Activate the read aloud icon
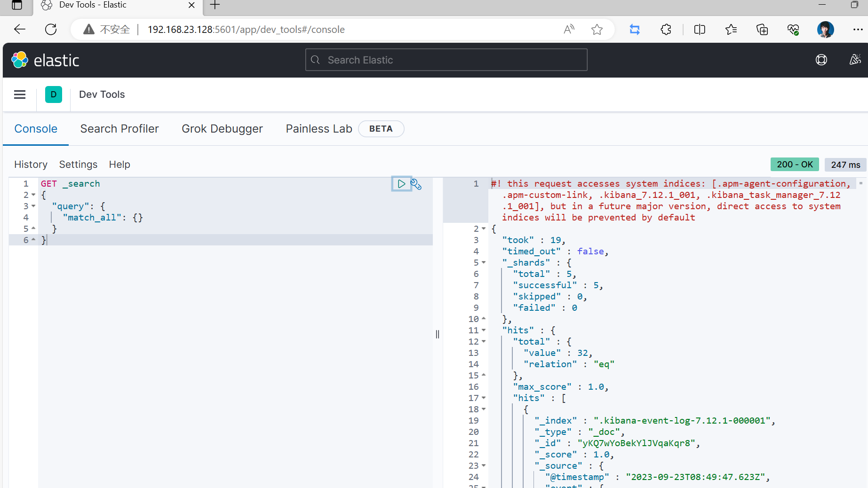The height and width of the screenshot is (488, 868). coord(569,30)
